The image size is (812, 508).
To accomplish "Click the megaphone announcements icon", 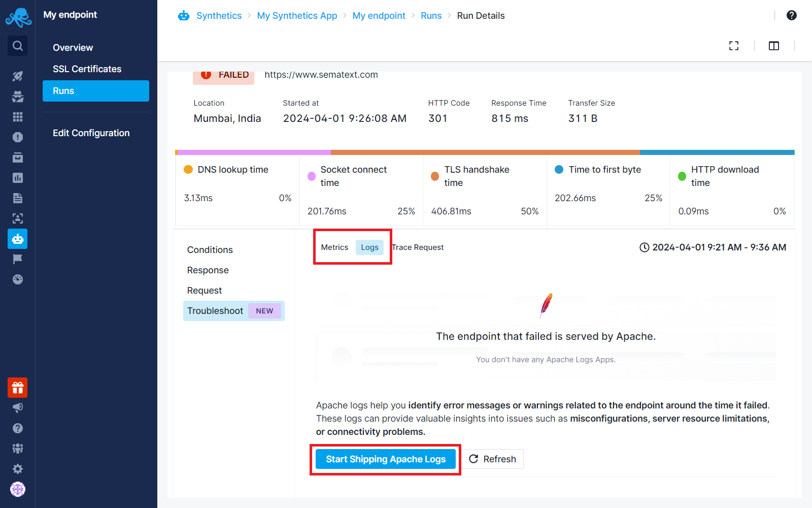I will (x=18, y=408).
